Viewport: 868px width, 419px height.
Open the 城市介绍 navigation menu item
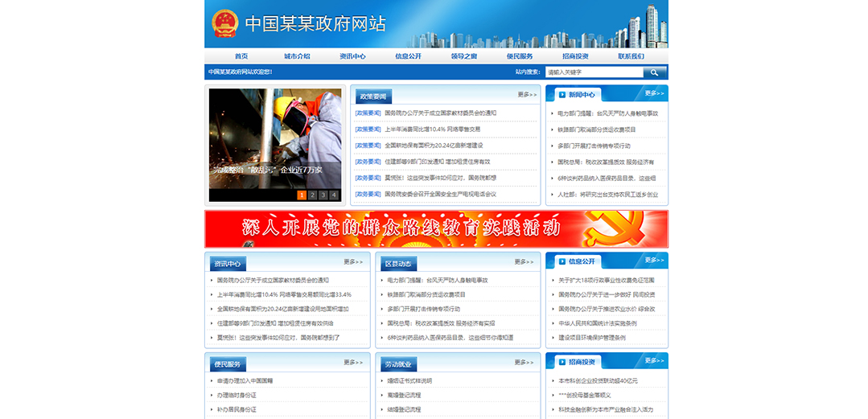point(297,56)
